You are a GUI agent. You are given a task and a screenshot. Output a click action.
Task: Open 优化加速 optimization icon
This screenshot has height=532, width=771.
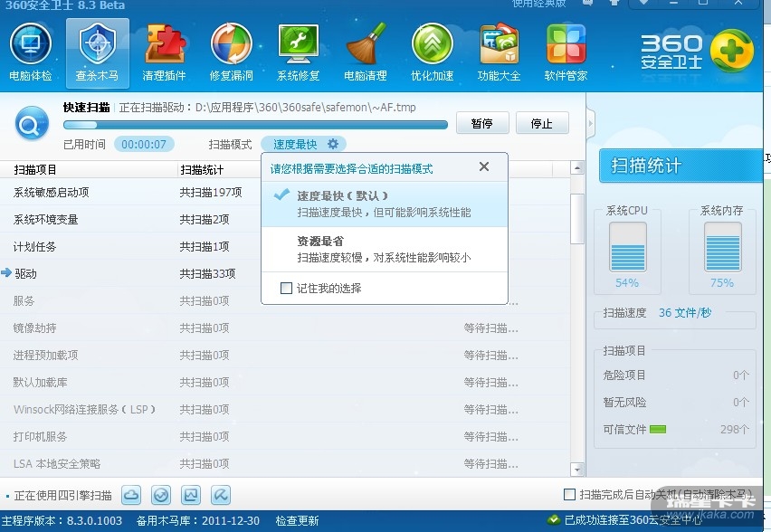tap(433, 52)
